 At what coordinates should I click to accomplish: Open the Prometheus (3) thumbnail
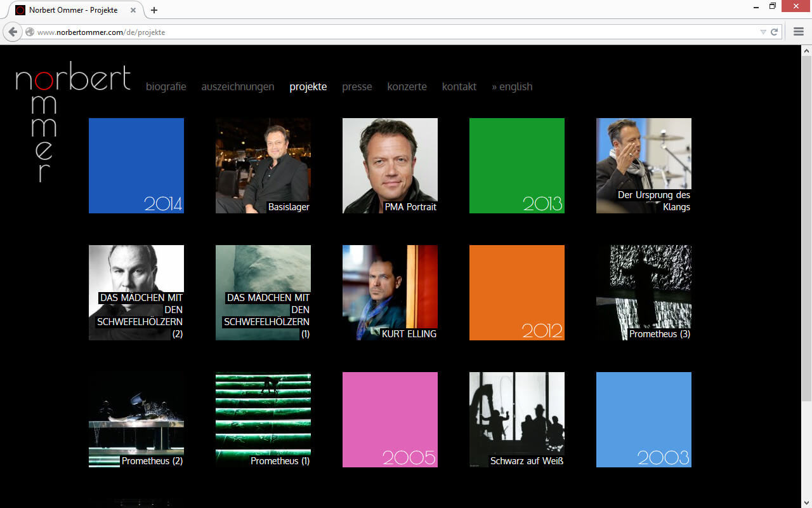pos(644,293)
